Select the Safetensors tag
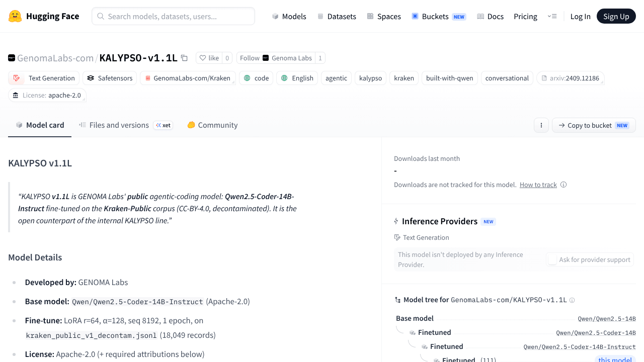 110,78
